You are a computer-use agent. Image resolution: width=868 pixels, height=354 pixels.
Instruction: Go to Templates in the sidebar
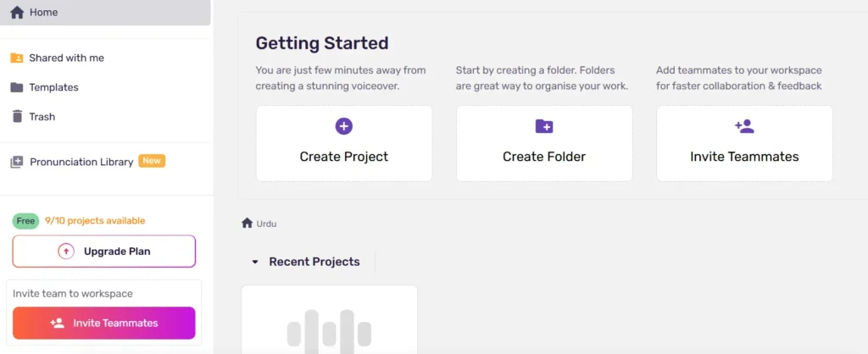[53, 87]
